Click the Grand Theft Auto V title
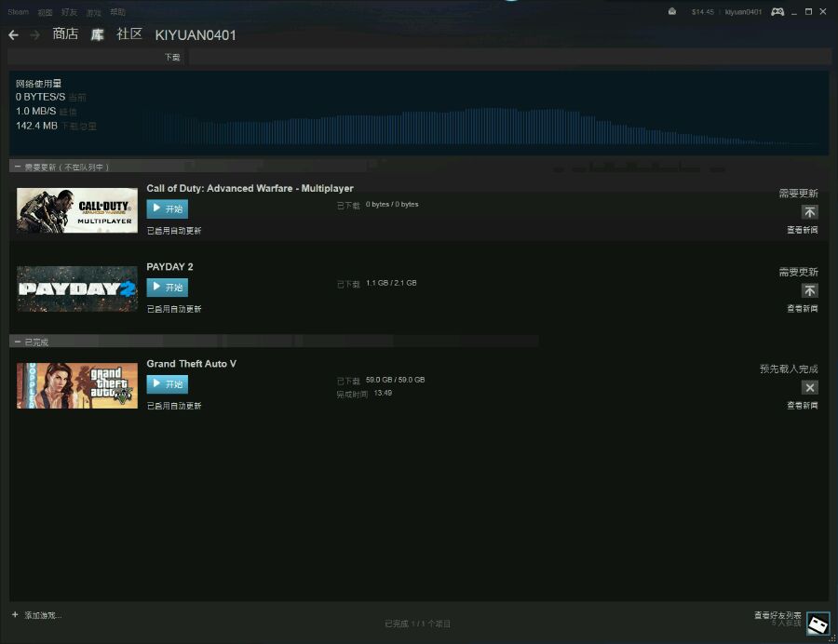This screenshot has width=838, height=644. coord(191,364)
